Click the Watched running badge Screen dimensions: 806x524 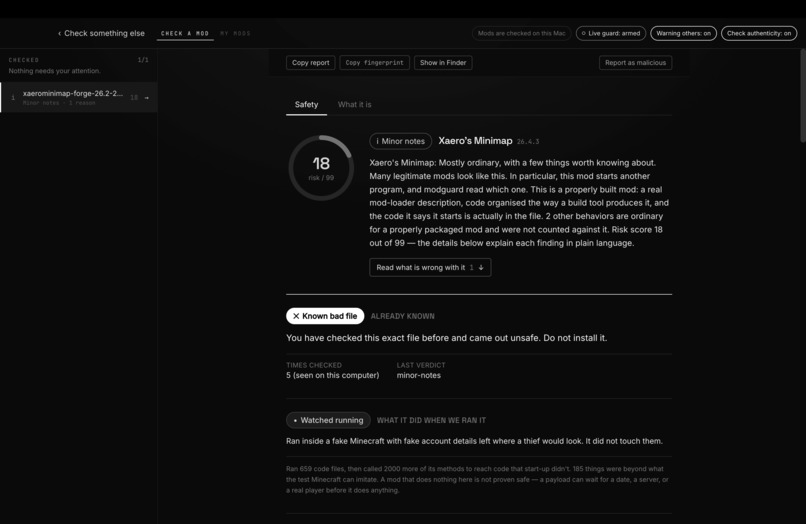pos(328,420)
